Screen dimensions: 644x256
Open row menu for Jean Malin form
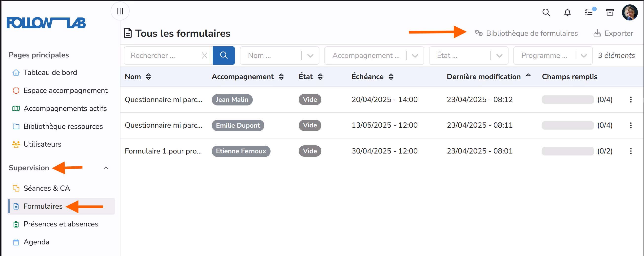631,100
